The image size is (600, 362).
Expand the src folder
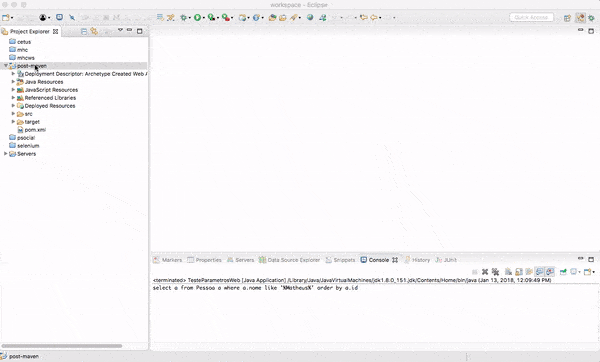point(13,114)
